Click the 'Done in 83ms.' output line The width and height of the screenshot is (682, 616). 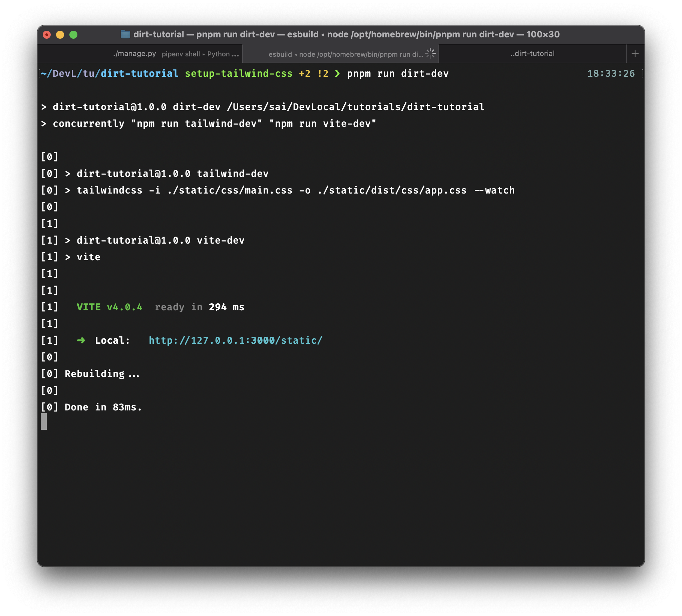103,407
